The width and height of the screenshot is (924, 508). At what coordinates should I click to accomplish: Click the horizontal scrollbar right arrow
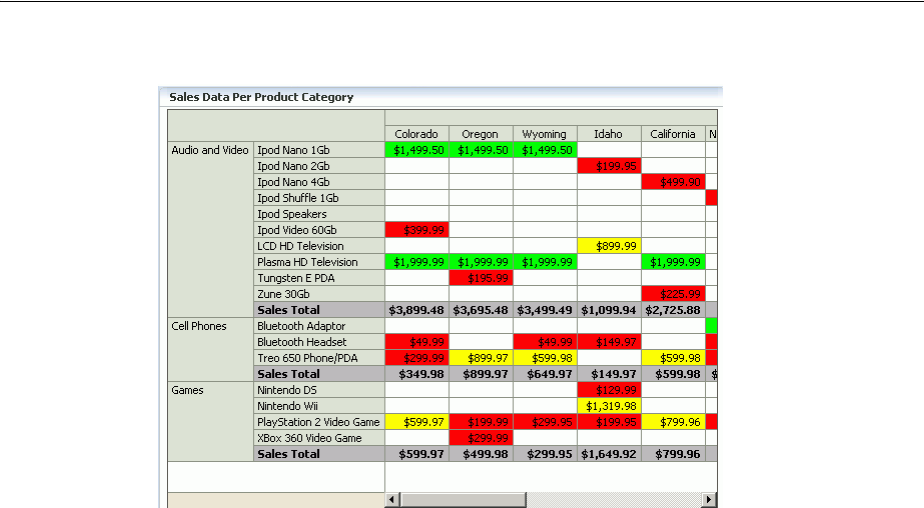coord(710,500)
